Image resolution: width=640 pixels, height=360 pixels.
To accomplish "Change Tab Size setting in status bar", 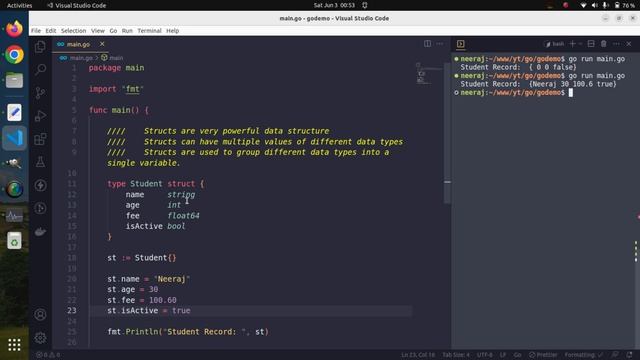I will (x=456, y=355).
